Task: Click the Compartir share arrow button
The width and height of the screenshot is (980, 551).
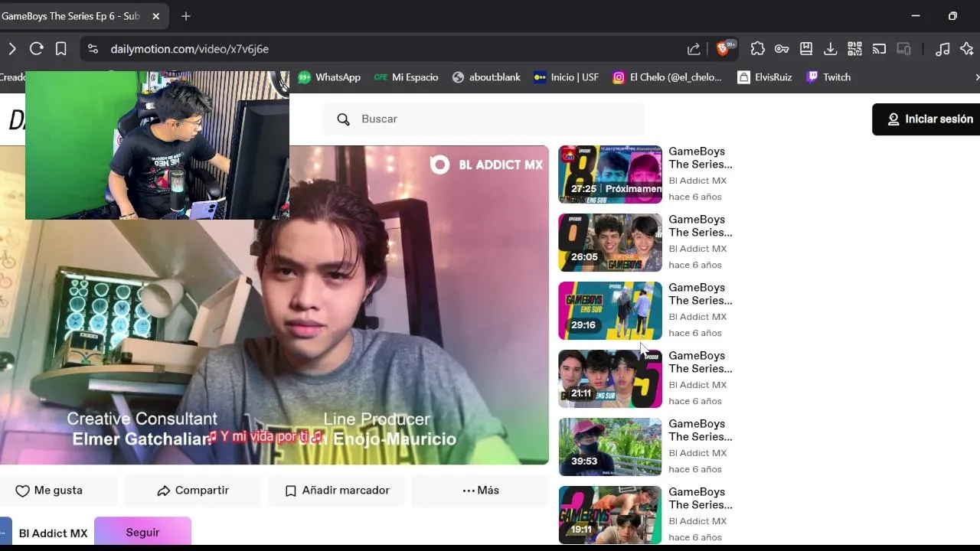Action: tap(193, 491)
